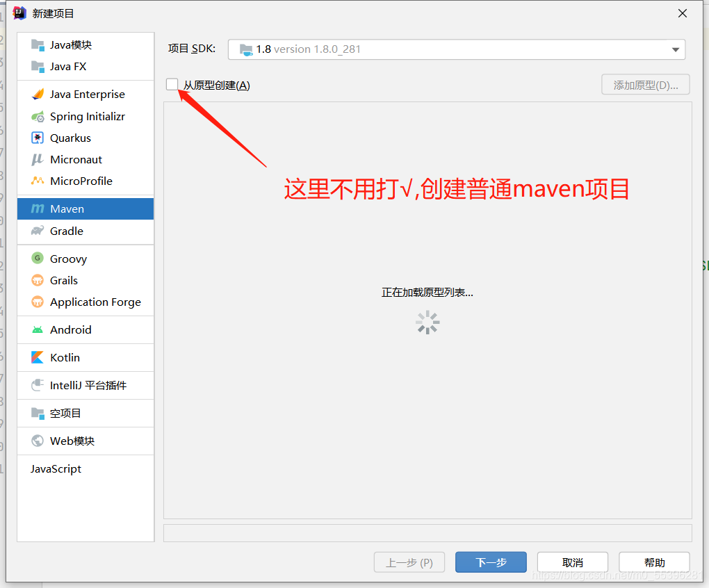Select the Quarkus framework

[x=67, y=138]
